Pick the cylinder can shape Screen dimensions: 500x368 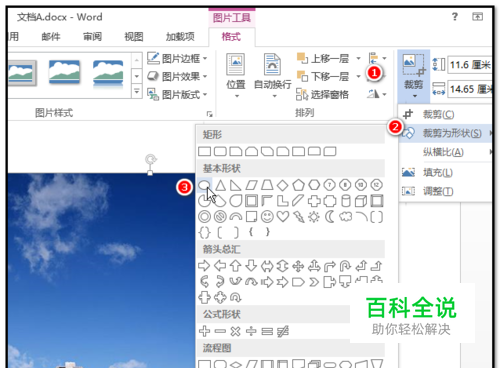[x=346, y=201]
